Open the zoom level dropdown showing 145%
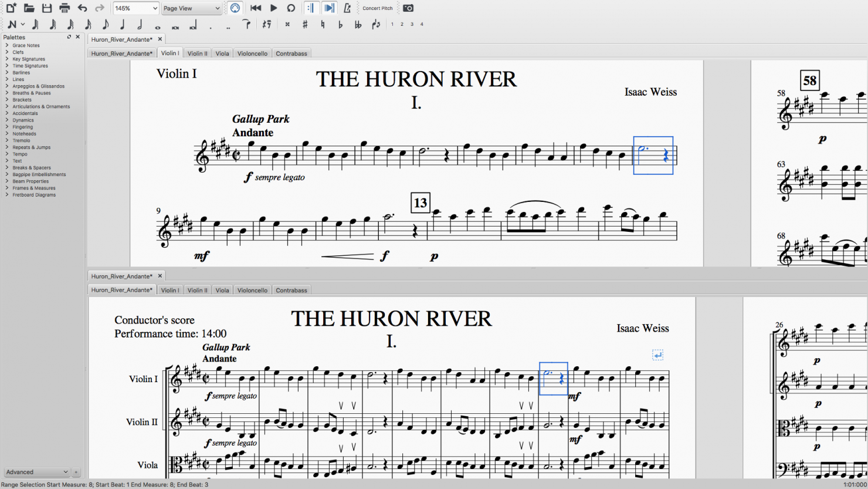Screen dimensions: 868x489 [x=135, y=8]
